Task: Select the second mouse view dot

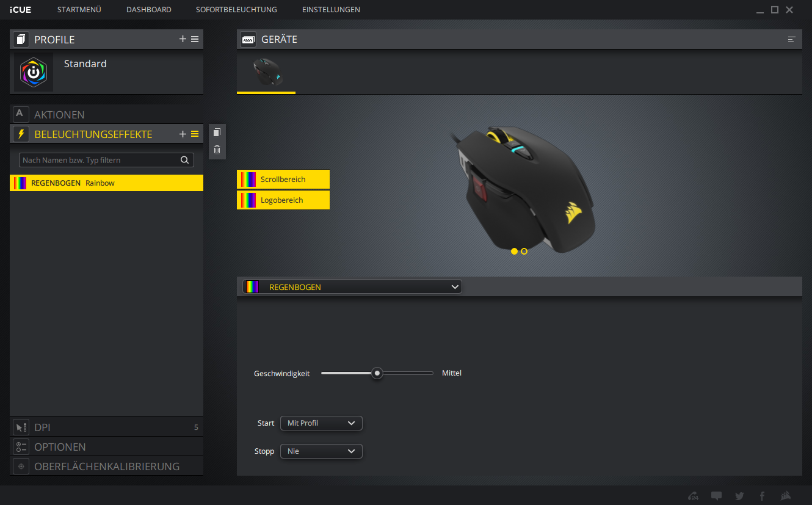Action: coord(524,251)
